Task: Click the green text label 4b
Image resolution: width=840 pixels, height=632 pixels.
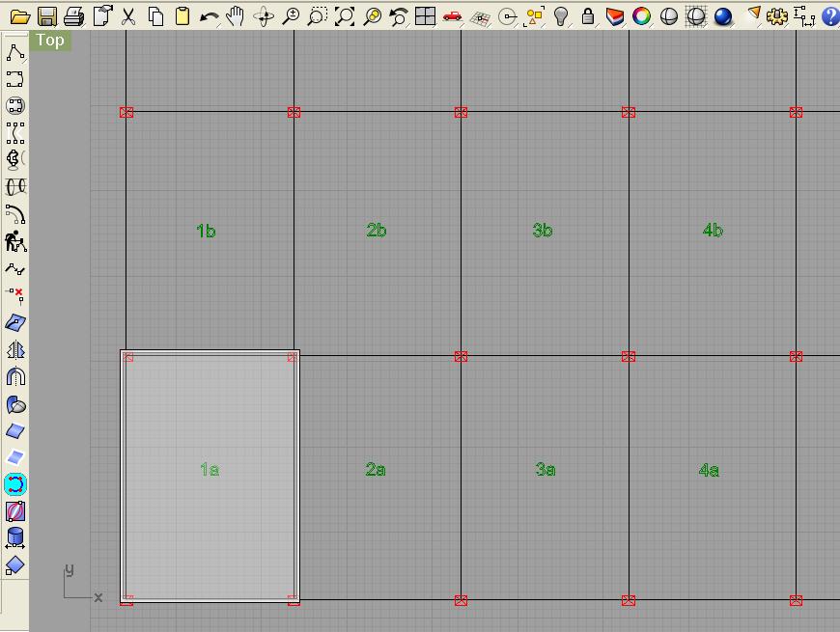Action: (x=713, y=230)
